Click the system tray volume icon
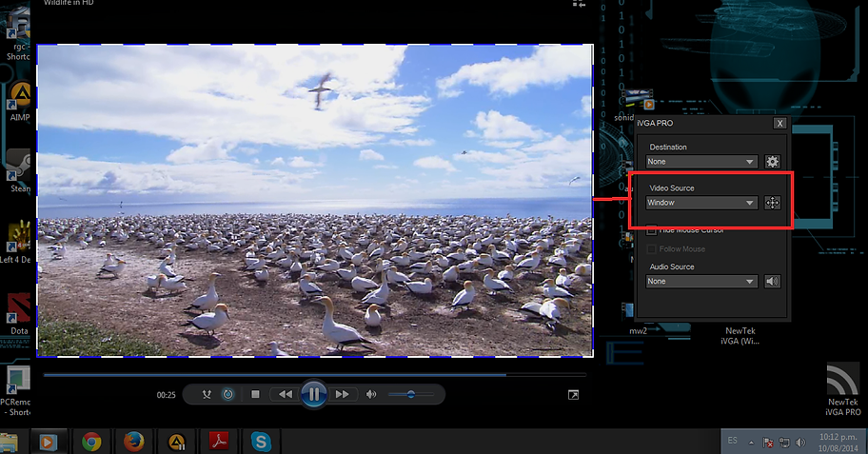This screenshot has width=868, height=454. 800,443
